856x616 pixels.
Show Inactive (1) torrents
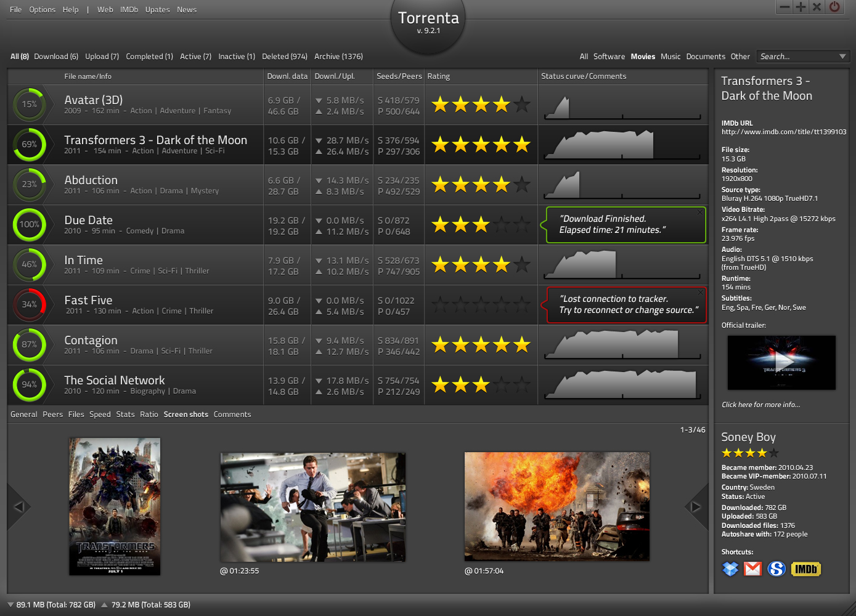coord(237,57)
